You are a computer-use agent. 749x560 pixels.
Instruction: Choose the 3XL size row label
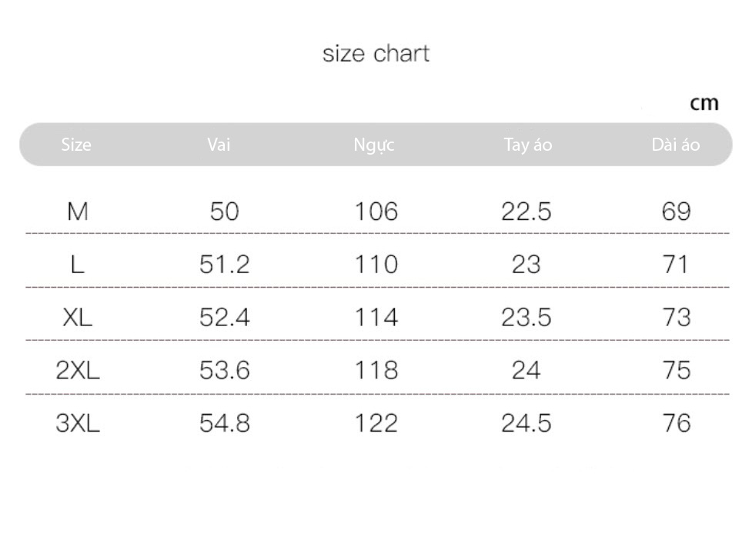[78, 423]
